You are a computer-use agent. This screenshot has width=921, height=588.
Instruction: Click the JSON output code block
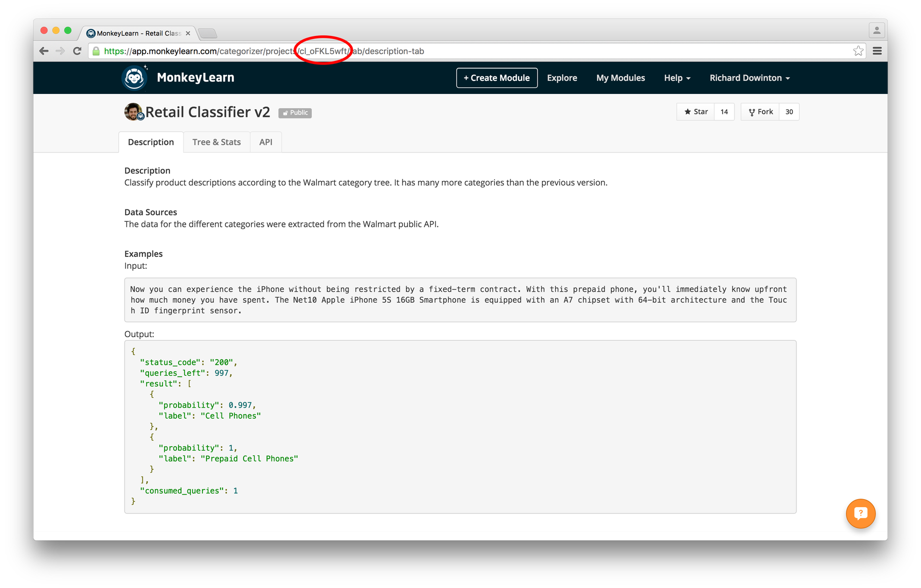[460, 427]
